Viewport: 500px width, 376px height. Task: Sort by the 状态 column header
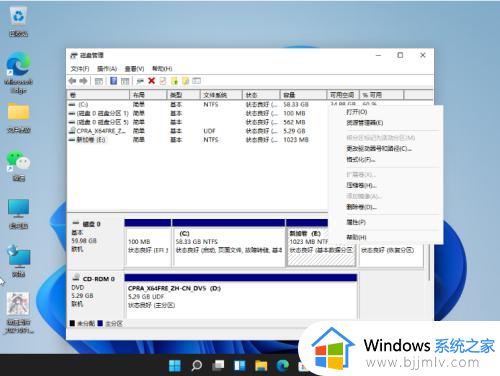coord(261,95)
